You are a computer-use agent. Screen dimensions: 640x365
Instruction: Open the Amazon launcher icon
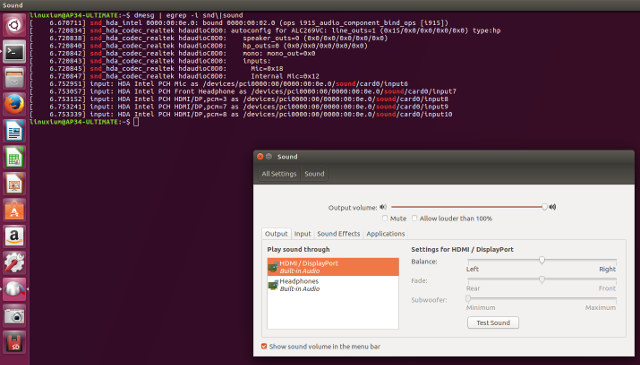point(14,237)
